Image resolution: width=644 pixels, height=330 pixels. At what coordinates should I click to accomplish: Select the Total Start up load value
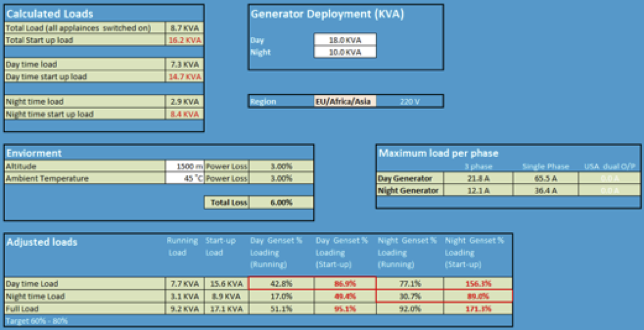pyautogui.click(x=185, y=40)
